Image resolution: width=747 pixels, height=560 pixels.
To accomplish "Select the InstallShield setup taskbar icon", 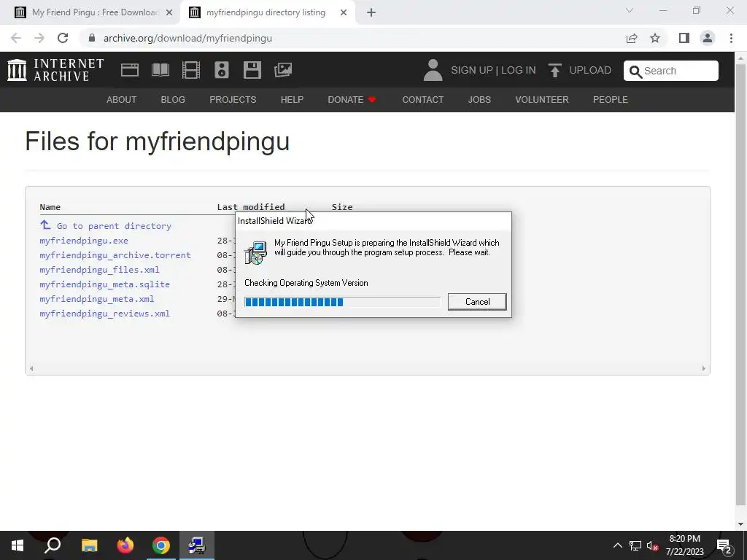I will click(x=197, y=545).
